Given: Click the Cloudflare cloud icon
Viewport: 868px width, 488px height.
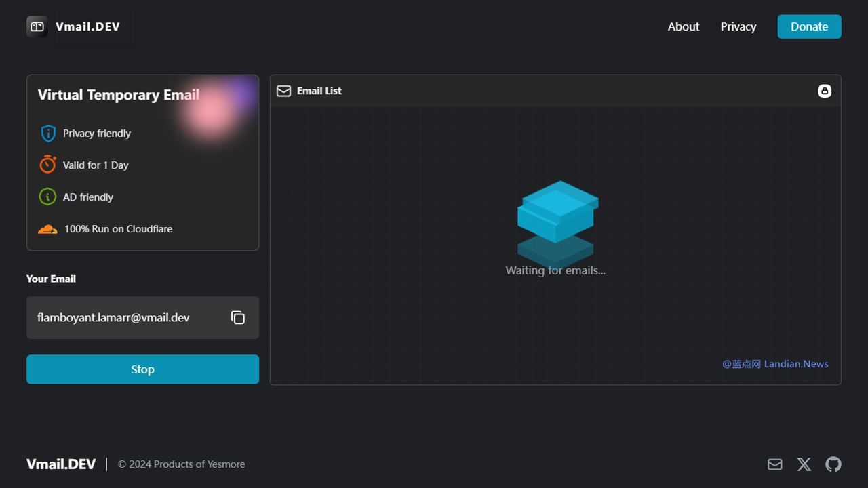Looking at the screenshot, I should (x=47, y=229).
